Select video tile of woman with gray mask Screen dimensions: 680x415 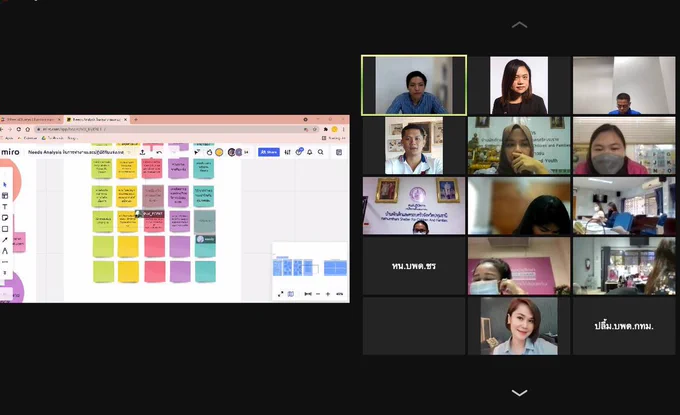pos(624,145)
